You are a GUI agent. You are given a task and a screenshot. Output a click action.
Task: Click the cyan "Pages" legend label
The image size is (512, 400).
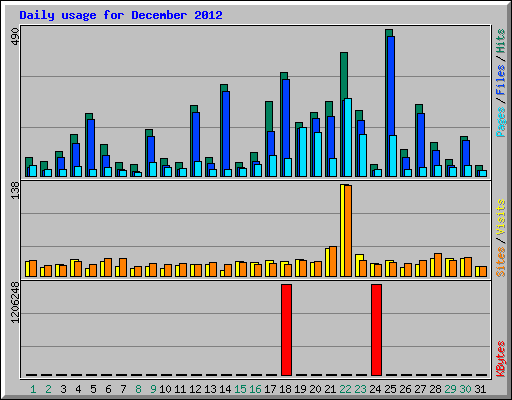point(500,122)
